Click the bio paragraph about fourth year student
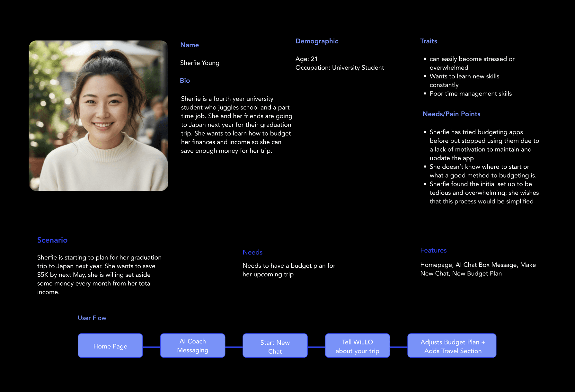Screen dimensions: 575x392 236,125
